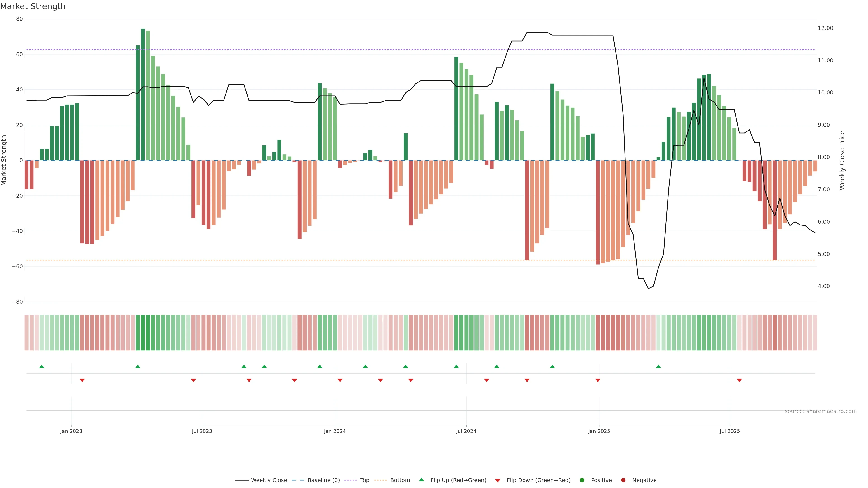
Task: Click the first red flip-down marker after Jan 2023
Action: click(x=82, y=380)
